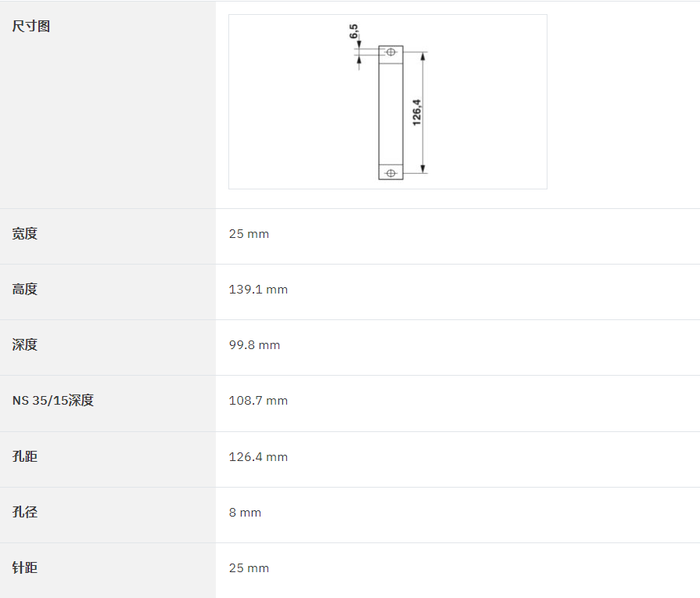
Task: Click the depth value 99.8 mm
Action: point(254,345)
